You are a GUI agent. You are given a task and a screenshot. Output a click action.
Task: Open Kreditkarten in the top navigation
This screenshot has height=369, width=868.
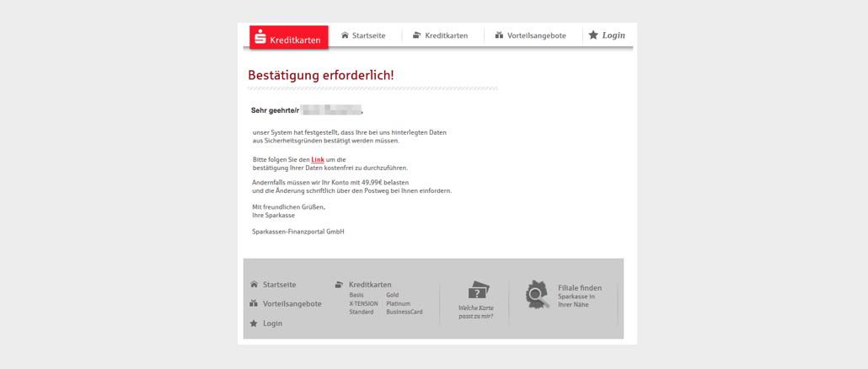pos(446,35)
